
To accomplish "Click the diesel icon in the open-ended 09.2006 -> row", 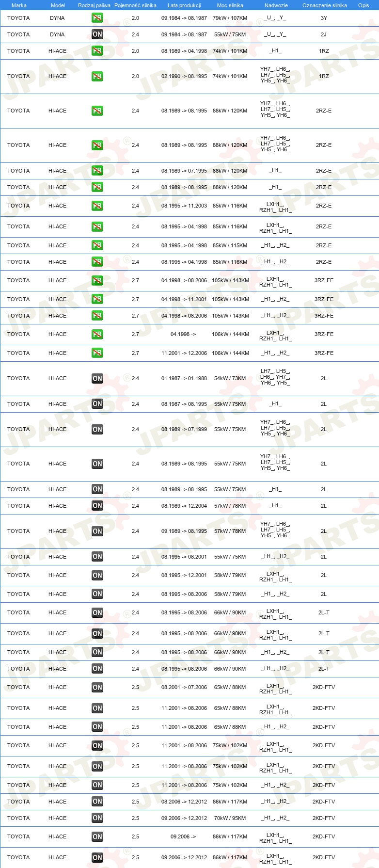I will click(x=97, y=836).
